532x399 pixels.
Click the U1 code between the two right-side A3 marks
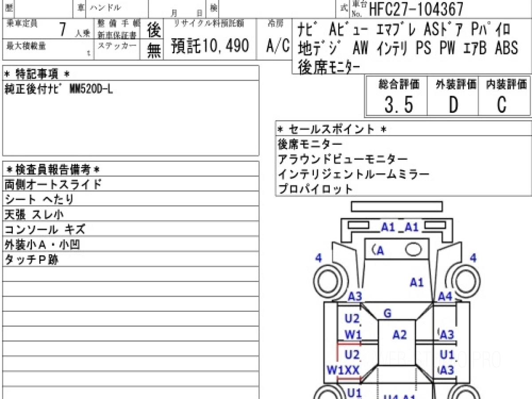447,355
